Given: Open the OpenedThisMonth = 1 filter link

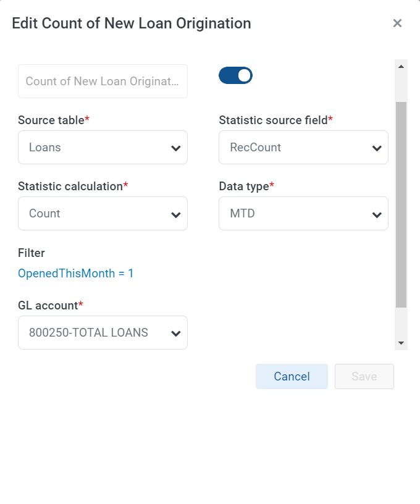Looking at the screenshot, I should [x=75, y=273].
